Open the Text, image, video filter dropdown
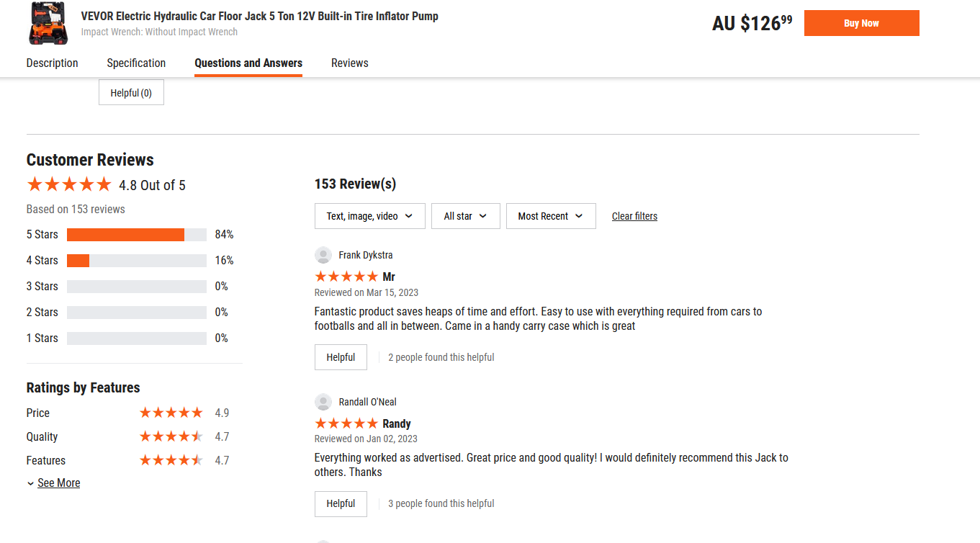The image size is (980, 543). tap(369, 216)
